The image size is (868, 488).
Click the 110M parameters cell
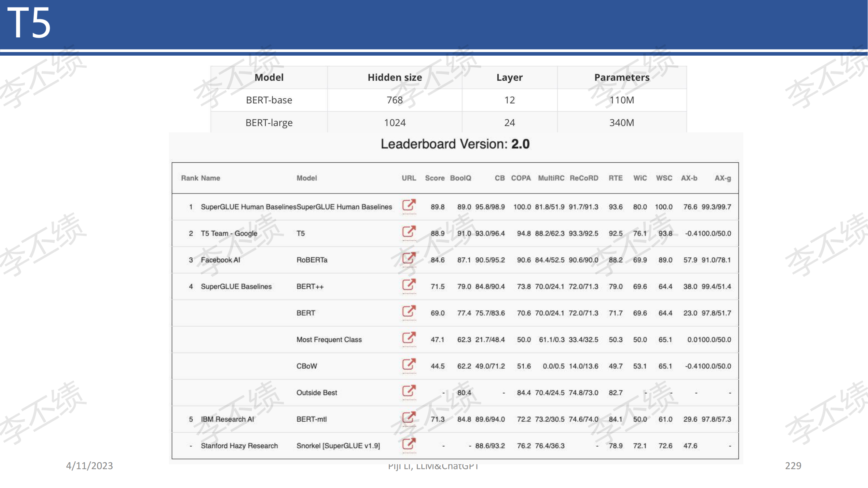(622, 100)
